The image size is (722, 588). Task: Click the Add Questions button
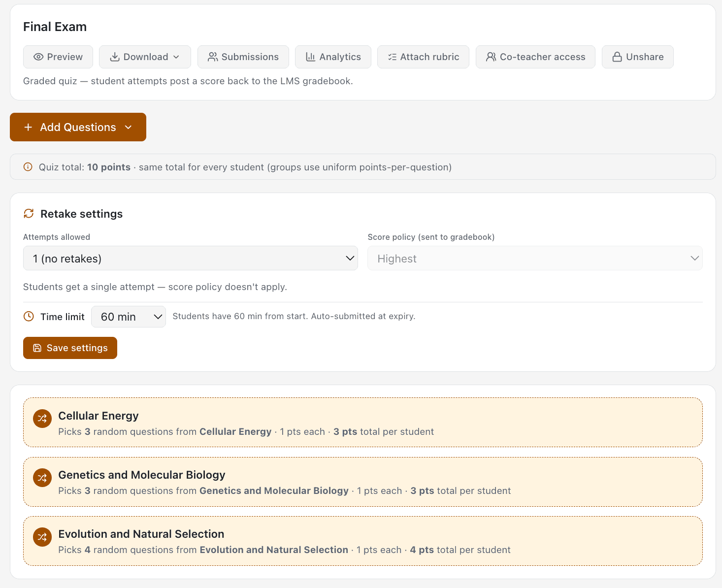pos(78,127)
